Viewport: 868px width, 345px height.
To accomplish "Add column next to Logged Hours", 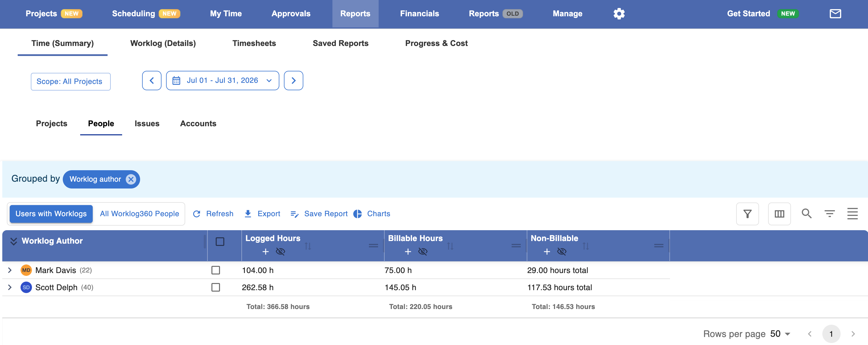I will tap(266, 252).
